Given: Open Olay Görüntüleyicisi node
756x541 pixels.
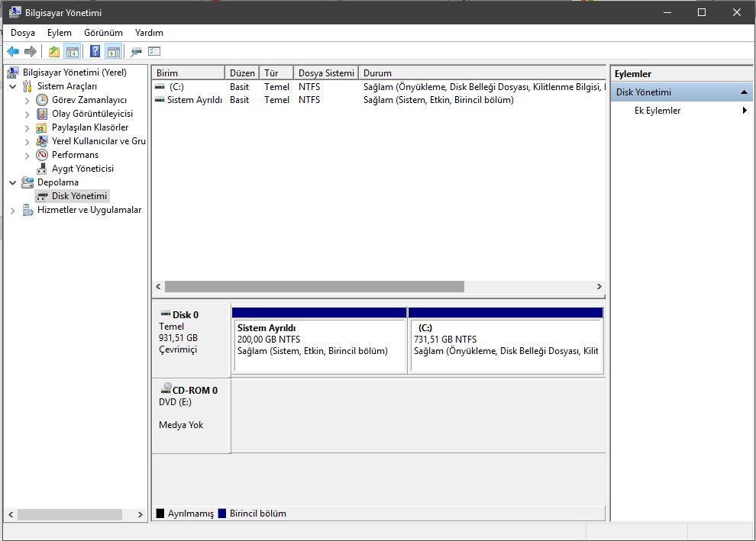Looking at the screenshot, I should (92, 114).
